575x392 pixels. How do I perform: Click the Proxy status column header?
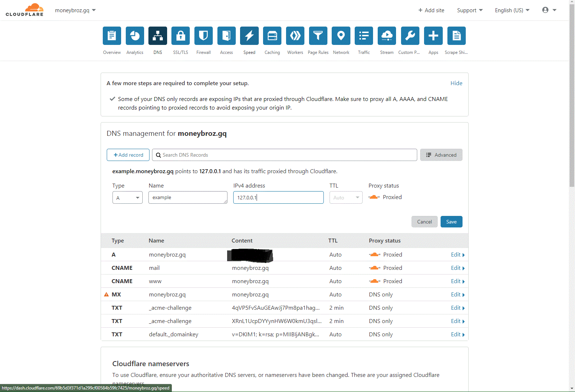click(x=385, y=240)
